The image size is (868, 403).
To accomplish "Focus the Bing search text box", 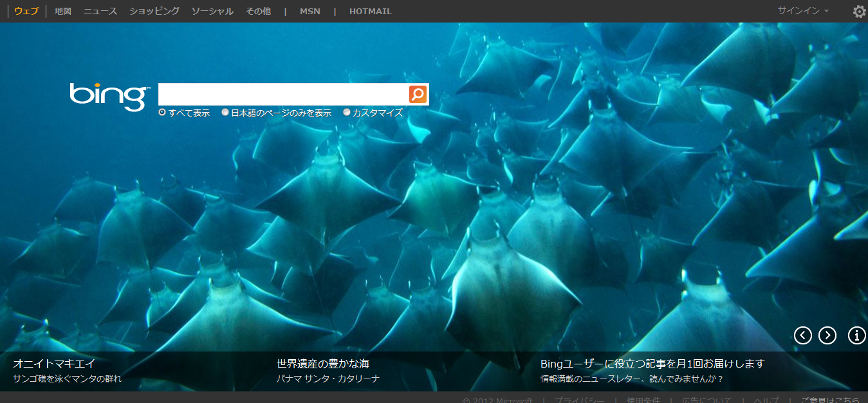I will [283, 94].
